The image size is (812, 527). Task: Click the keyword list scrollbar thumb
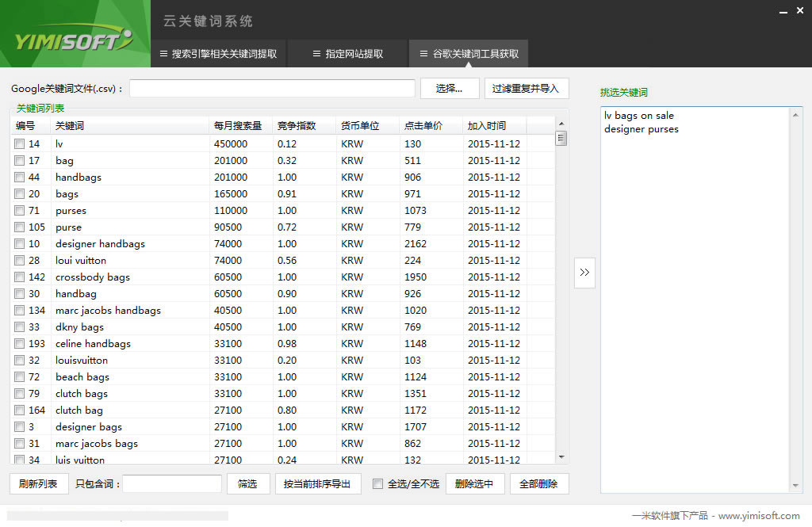tap(561, 138)
